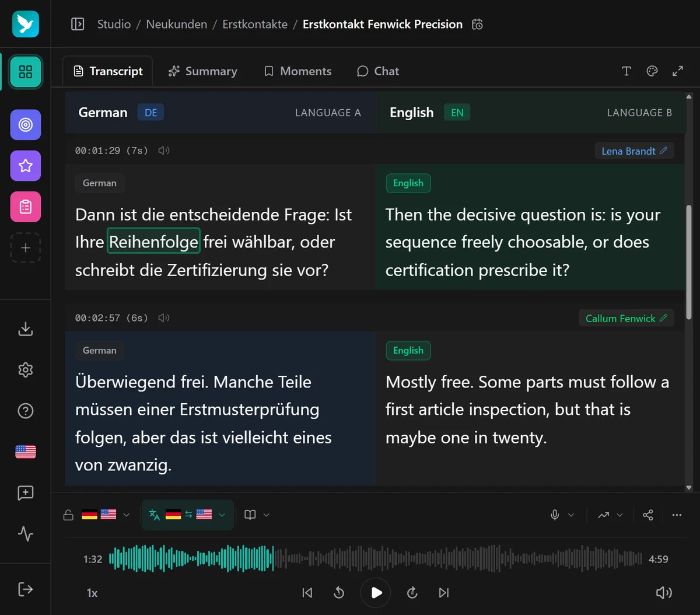This screenshot has height=615, width=700.
Task: Click the German tag above Dann ist
Action: [100, 183]
